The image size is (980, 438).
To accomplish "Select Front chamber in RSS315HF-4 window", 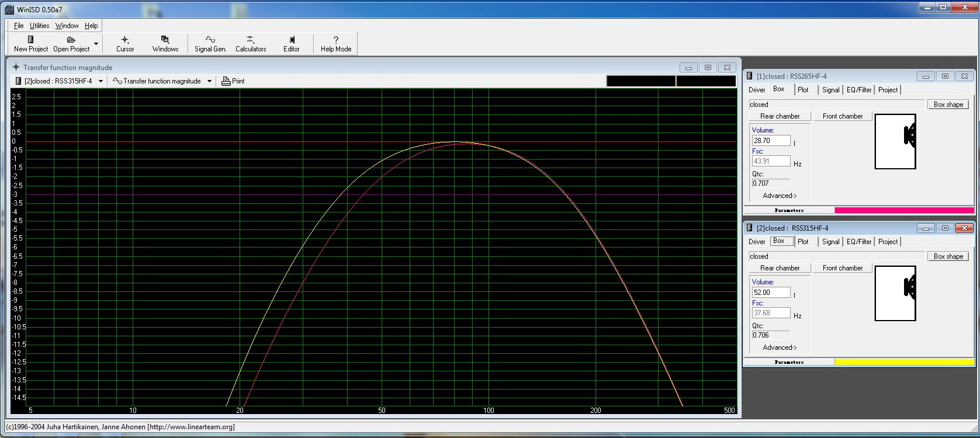I will [842, 268].
